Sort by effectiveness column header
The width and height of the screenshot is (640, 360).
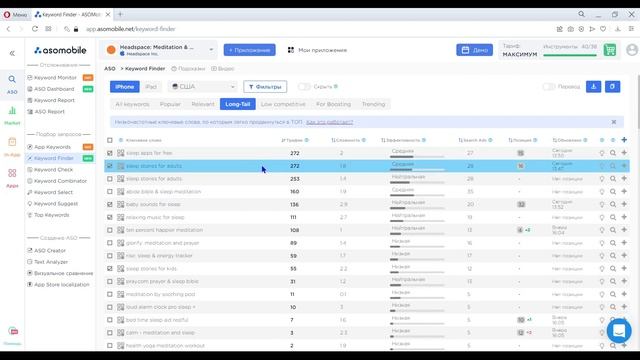(x=403, y=140)
